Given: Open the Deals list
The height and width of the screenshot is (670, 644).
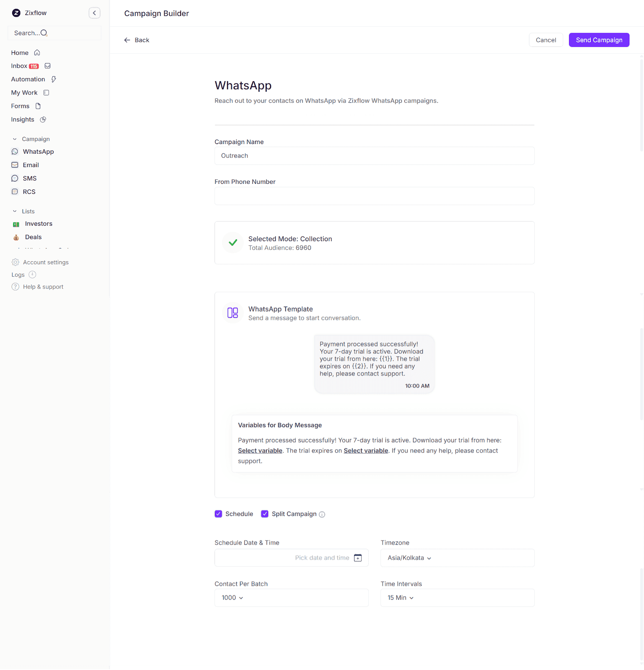Looking at the screenshot, I should point(34,237).
